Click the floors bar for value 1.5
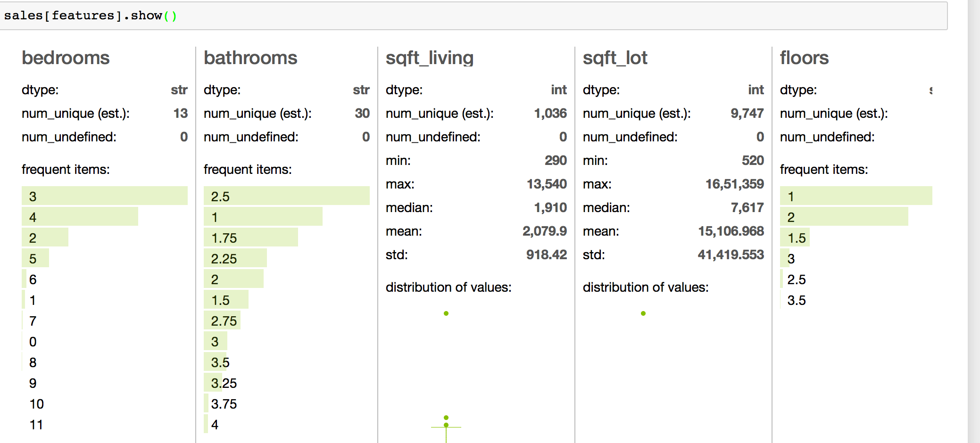Screen dimensions: 980x443 click(795, 237)
